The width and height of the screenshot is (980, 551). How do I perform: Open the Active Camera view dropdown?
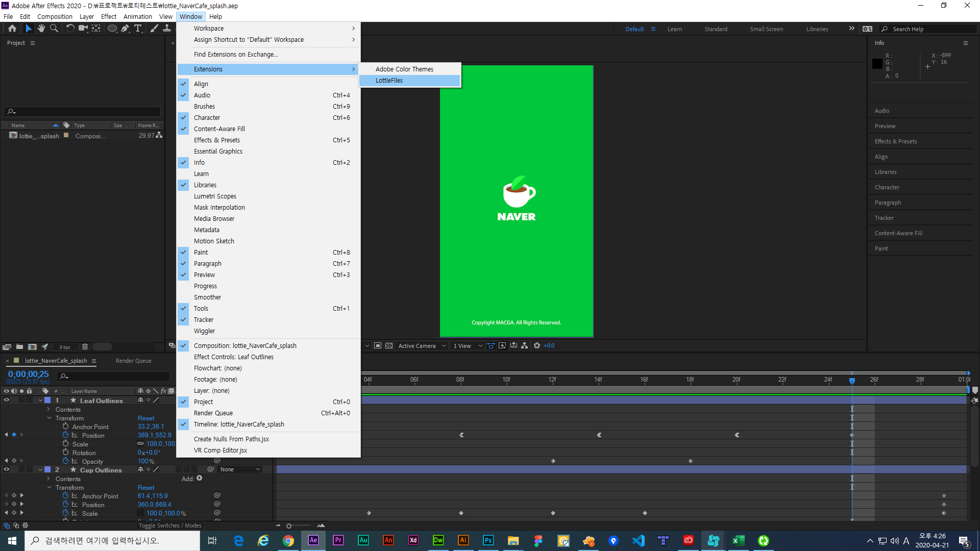(422, 346)
